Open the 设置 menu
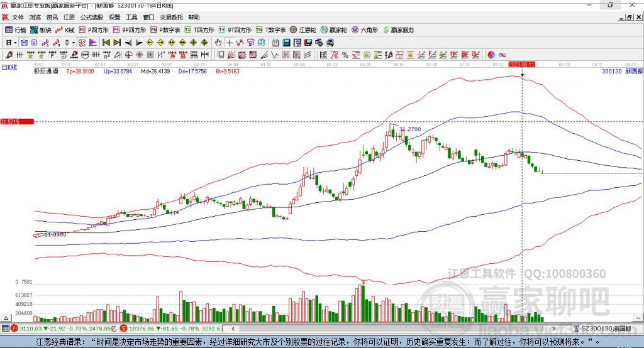Viewport: 644px width, 348px height. (114, 17)
